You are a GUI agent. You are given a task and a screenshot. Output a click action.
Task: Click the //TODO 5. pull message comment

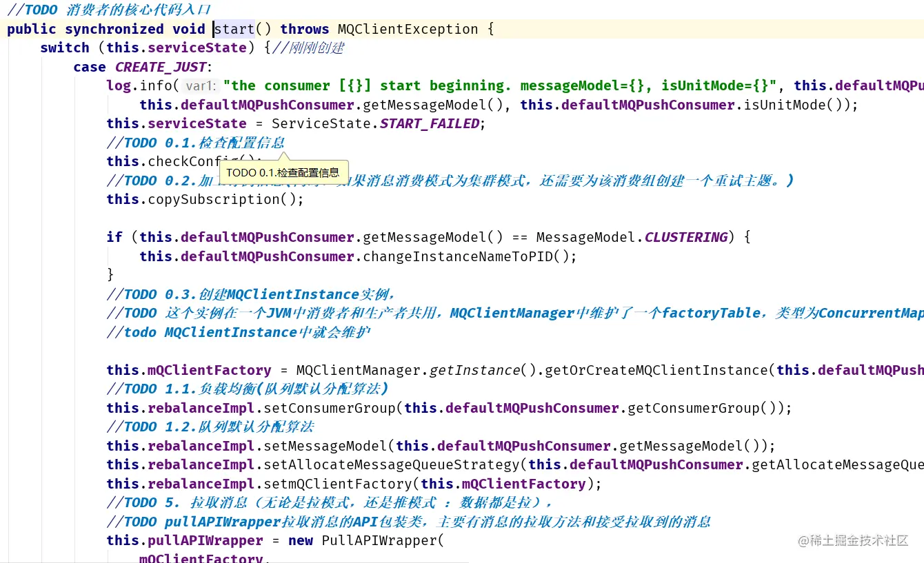330,502
